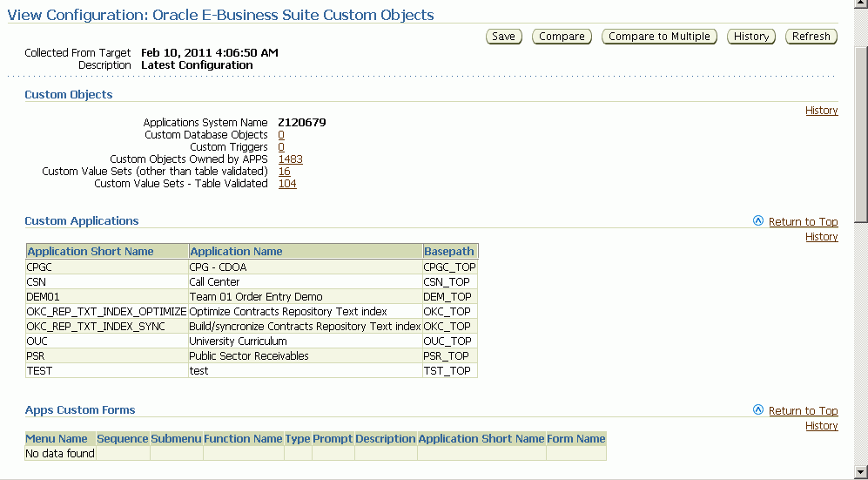This screenshot has height=480, width=868.
Task: Click the OUC_TOP basepath cell
Action: point(450,341)
